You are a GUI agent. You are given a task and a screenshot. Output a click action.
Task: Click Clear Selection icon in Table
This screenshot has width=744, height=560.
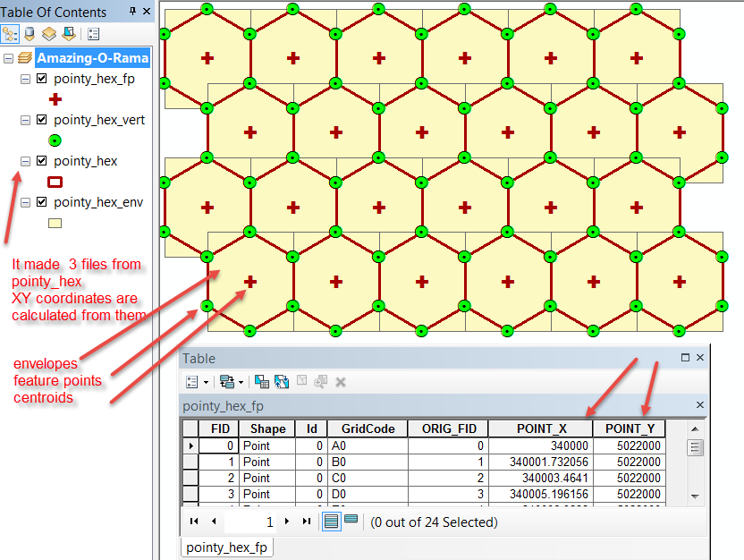coord(301,380)
